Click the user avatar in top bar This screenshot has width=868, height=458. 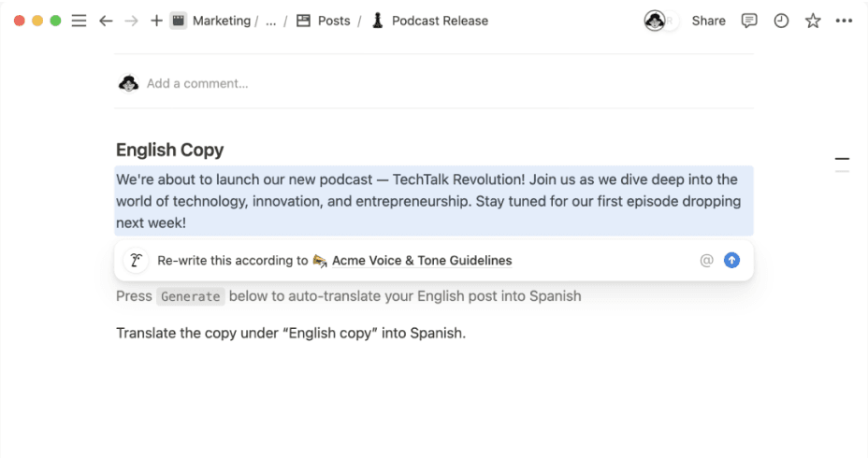coord(656,21)
